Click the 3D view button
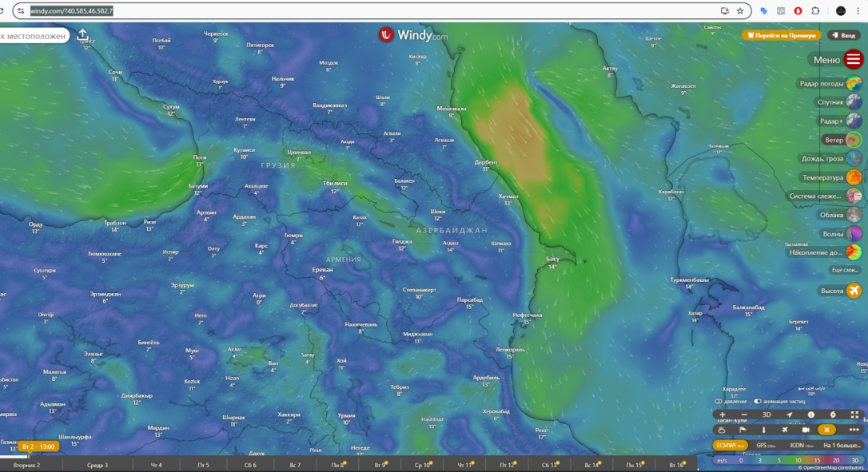868x472 pixels. tap(766, 414)
